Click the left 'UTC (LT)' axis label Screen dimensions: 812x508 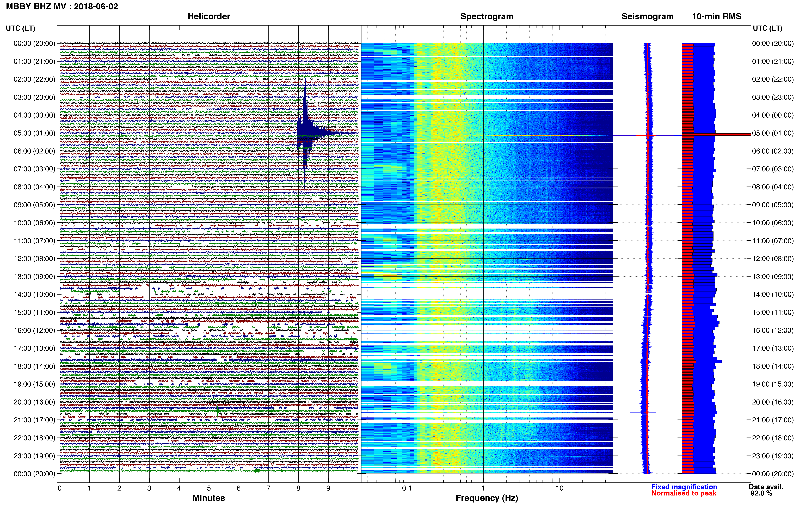pyautogui.click(x=21, y=28)
